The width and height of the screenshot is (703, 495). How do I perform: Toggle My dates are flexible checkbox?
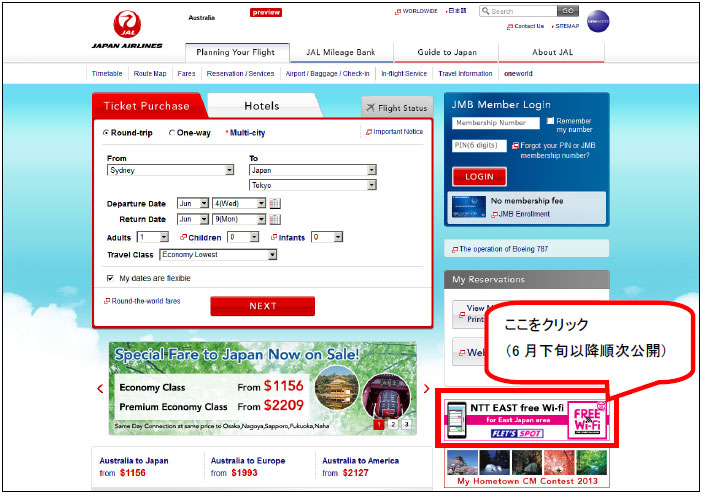click(x=110, y=278)
